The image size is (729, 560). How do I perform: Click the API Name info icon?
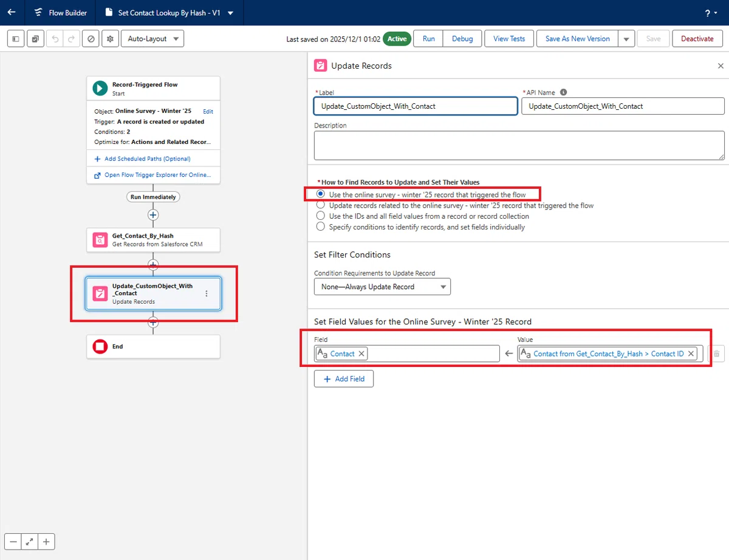(x=563, y=92)
